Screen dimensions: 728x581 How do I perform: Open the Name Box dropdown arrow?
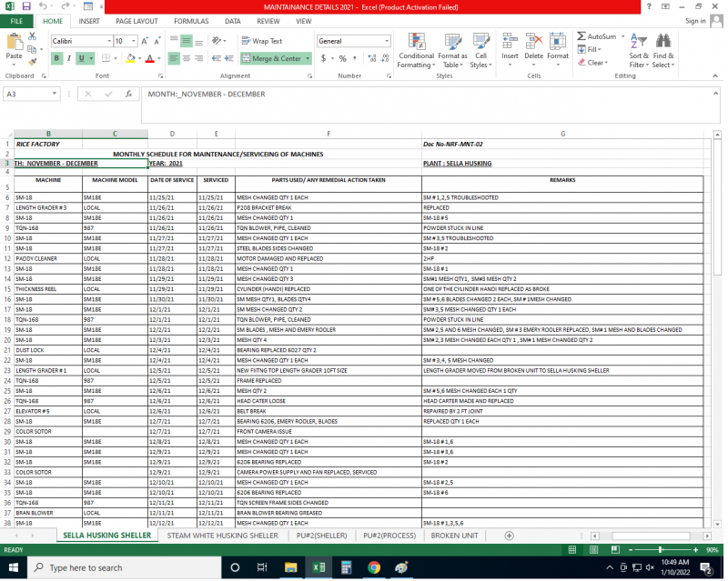pyautogui.click(x=55, y=94)
